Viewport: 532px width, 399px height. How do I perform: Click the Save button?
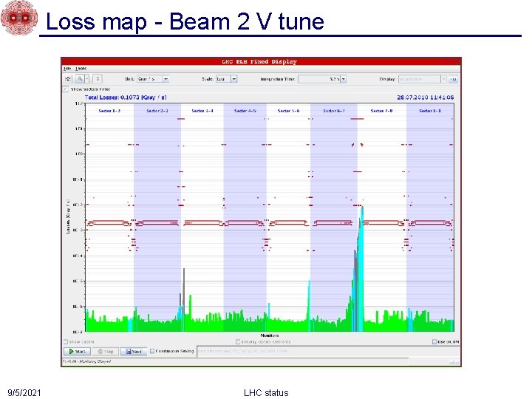click(134, 351)
